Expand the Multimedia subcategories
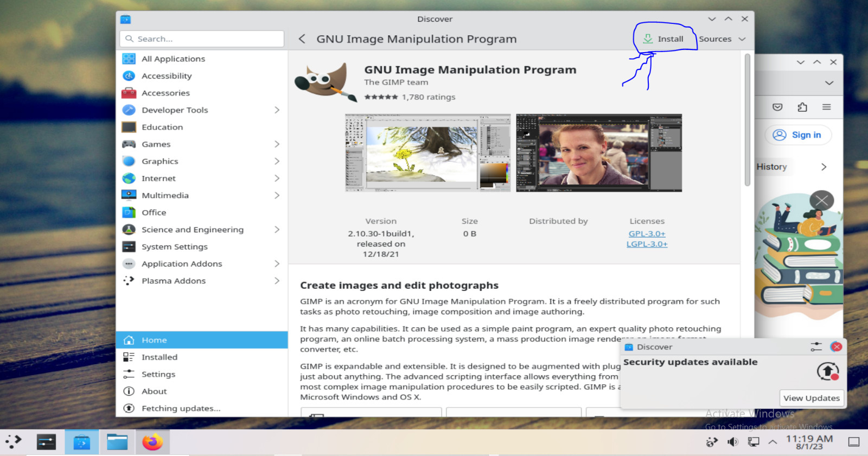Screen dimensions: 868x456 point(277,195)
